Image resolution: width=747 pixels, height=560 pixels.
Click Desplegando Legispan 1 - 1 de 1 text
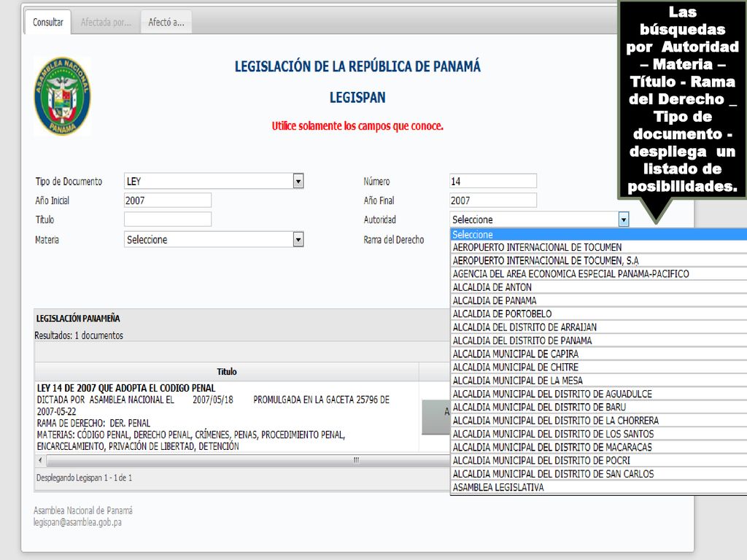[x=84, y=478]
